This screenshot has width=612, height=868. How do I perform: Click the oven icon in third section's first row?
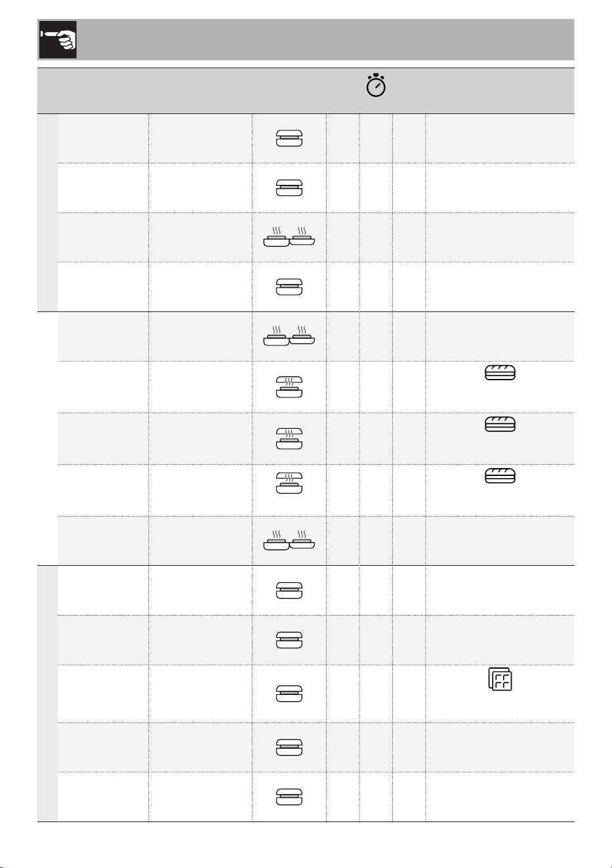click(x=289, y=590)
